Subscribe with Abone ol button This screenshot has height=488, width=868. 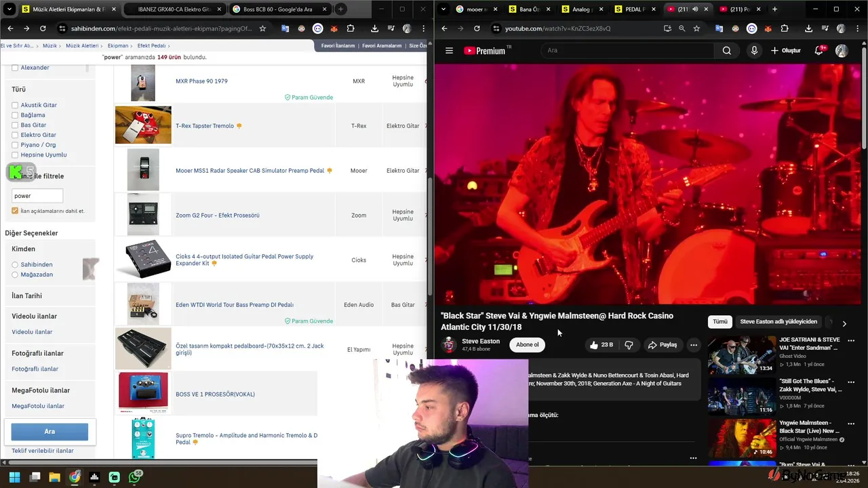point(527,345)
